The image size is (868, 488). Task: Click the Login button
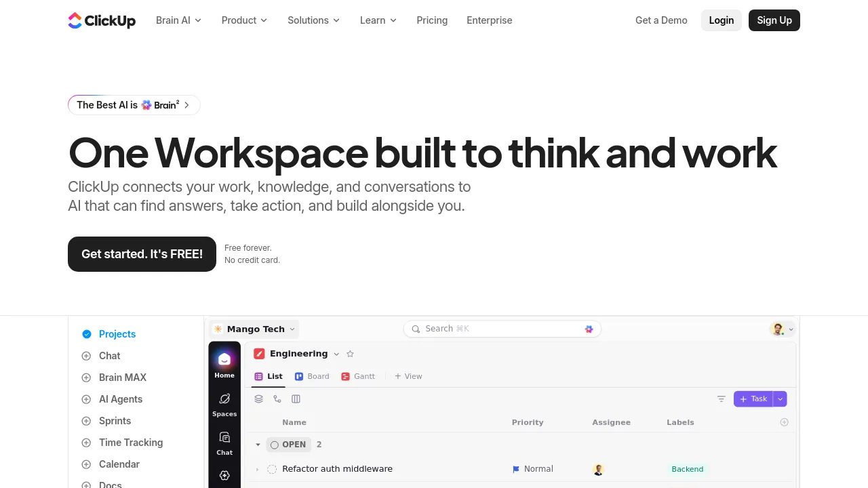click(722, 20)
